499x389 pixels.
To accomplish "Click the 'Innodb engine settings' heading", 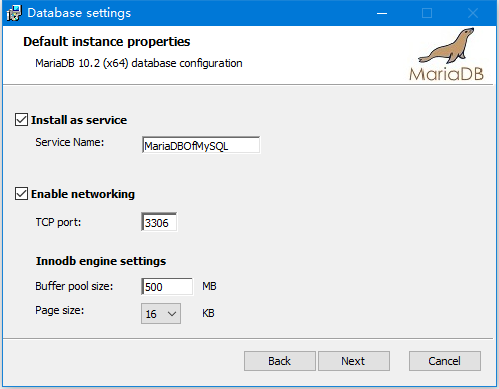I will 101,261.
